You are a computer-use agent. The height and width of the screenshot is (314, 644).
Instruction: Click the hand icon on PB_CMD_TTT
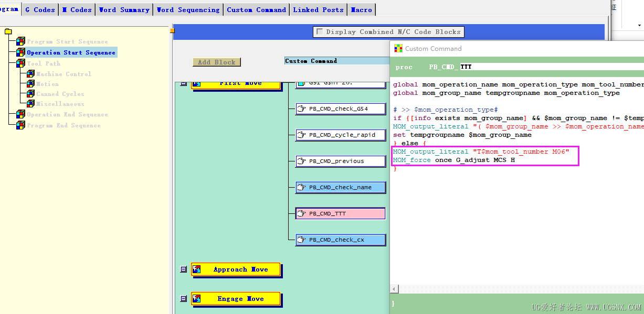coord(301,213)
